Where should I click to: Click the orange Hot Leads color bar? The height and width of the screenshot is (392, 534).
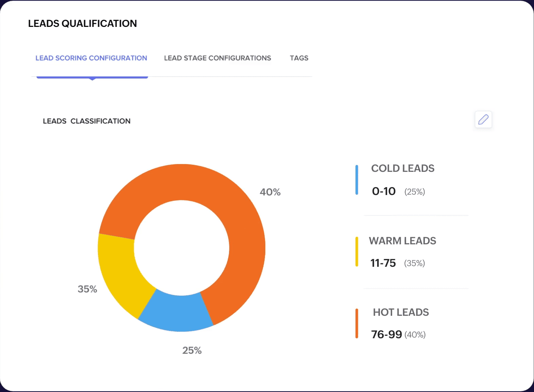tap(356, 324)
